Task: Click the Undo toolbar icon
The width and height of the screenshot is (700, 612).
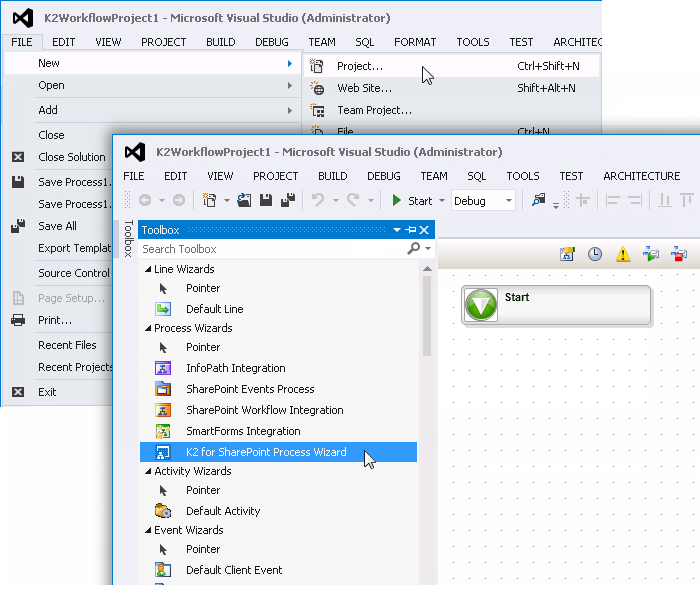Action: click(x=318, y=200)
